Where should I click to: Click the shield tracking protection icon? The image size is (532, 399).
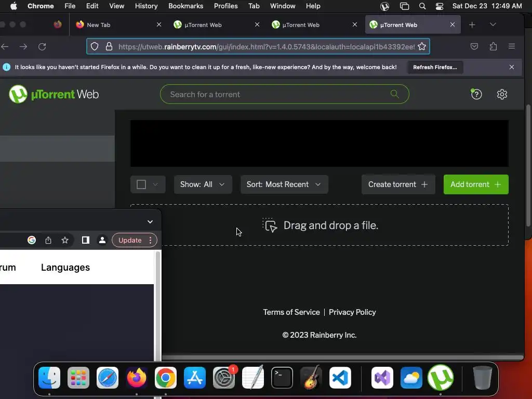pyautogui.click(x=95, y=46)
